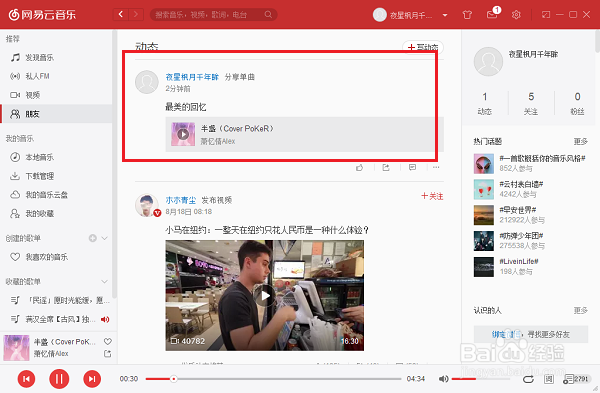Click the NetEase Cloud Music logo

42,15
